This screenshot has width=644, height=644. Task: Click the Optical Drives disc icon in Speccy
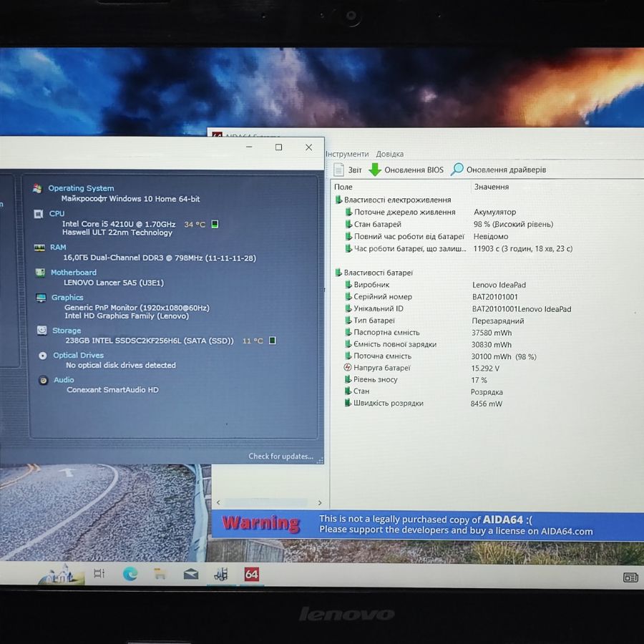coord(43,356)
